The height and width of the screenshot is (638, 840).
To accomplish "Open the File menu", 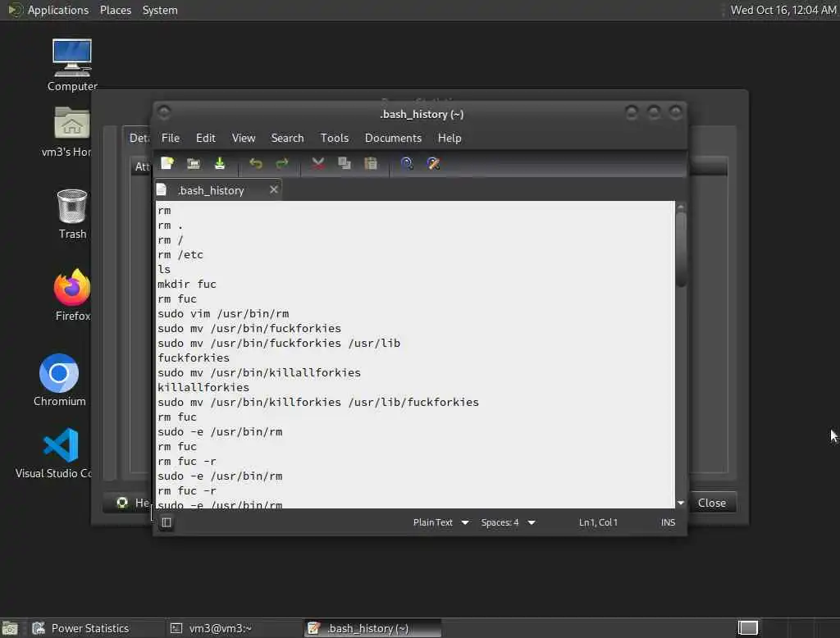I will pyautogui.click(x=171, y=139).
